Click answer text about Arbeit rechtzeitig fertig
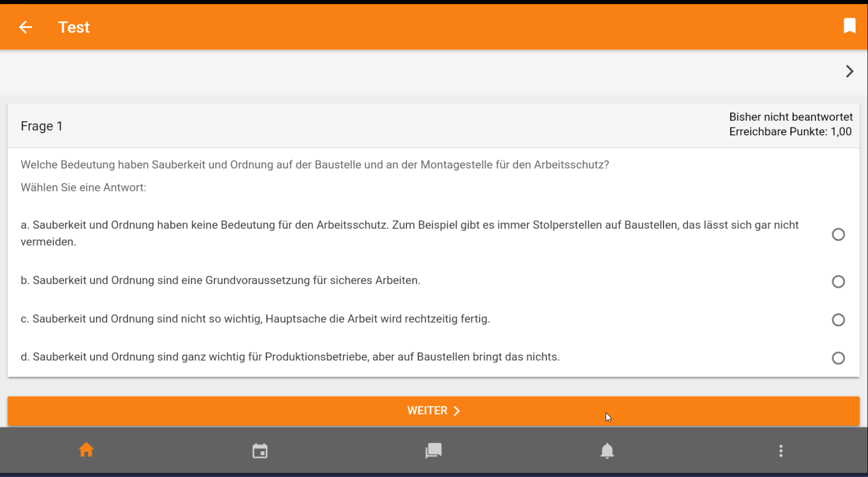 [x=255, y=319]
